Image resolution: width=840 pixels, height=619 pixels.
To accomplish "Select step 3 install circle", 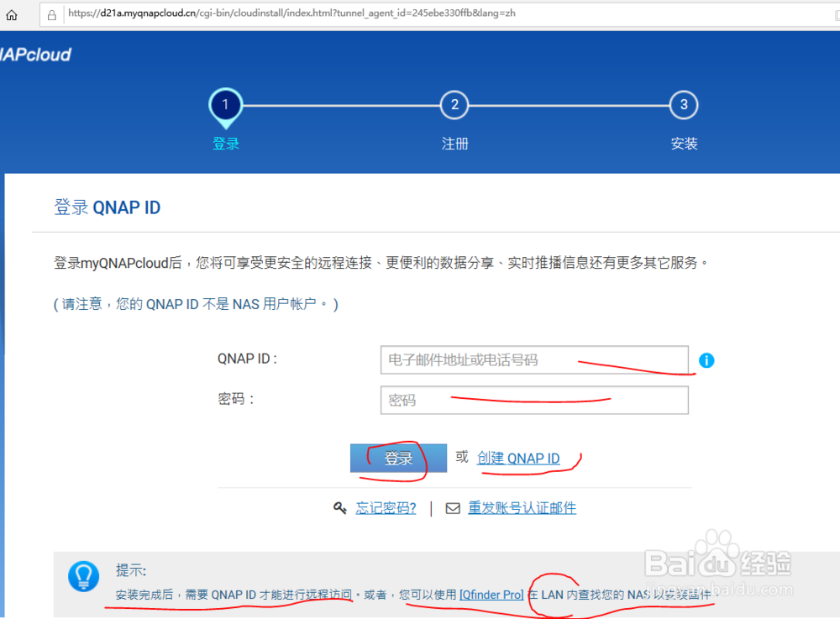I will pos(684,105).
